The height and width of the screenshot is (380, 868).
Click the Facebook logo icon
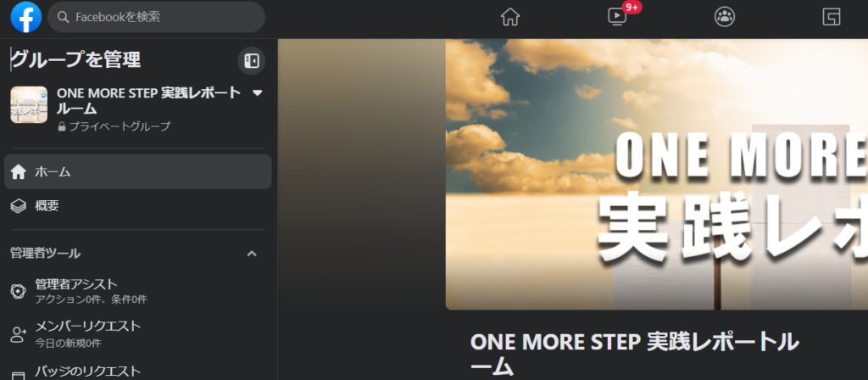(x=26, y=17)
